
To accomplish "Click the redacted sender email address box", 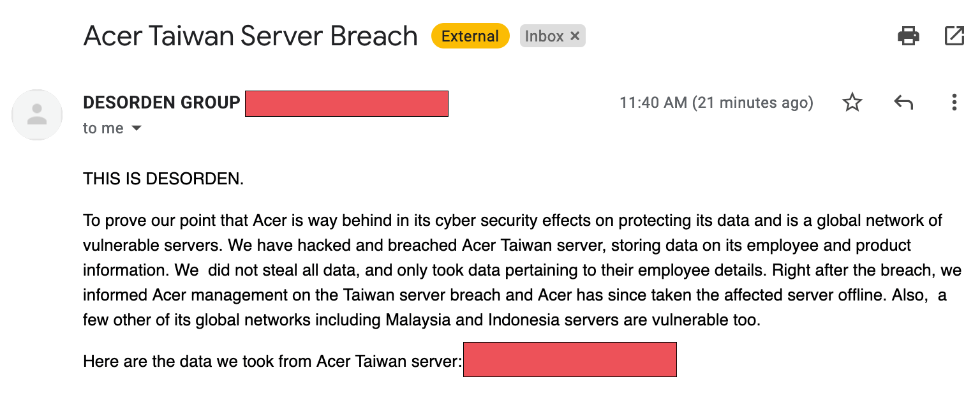I will [x=346, y=103].
